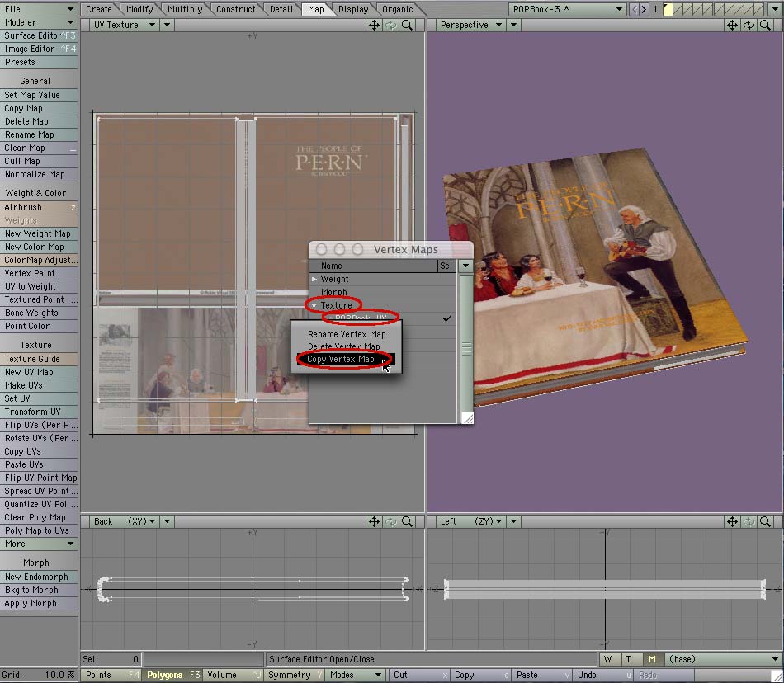Open the Perspective view type dropdown
Screen dimensions: 784x683
tap(470, 25)
